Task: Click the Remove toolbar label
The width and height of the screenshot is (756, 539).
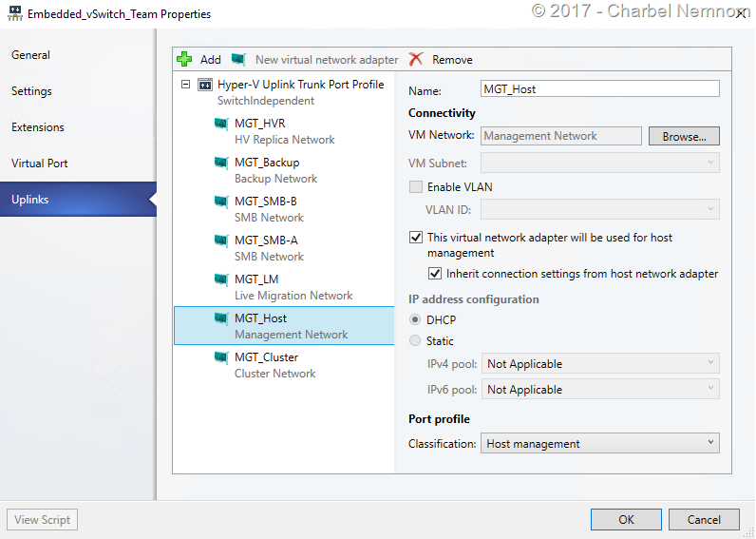Action: click(452, 60)
